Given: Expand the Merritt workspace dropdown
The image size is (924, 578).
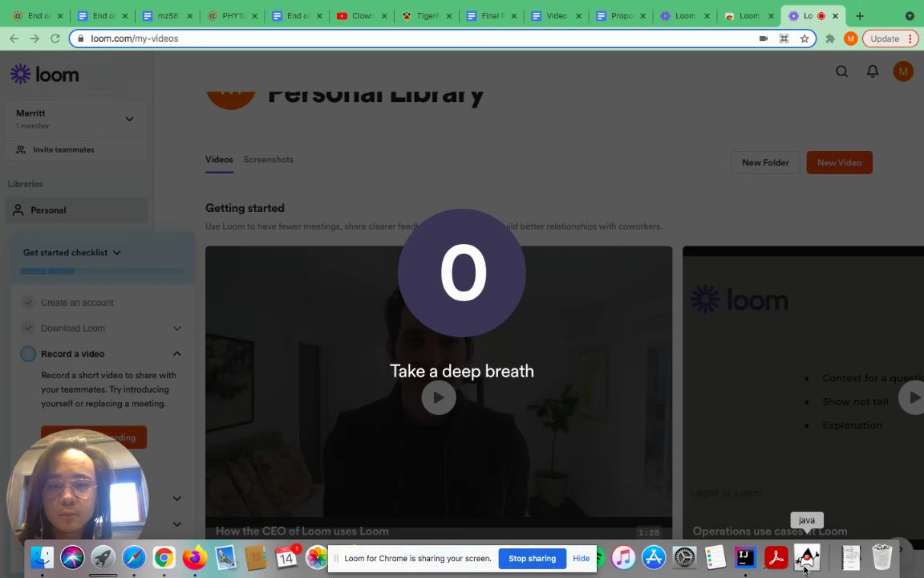Looking at the screenshot, I should pos(130,119).
